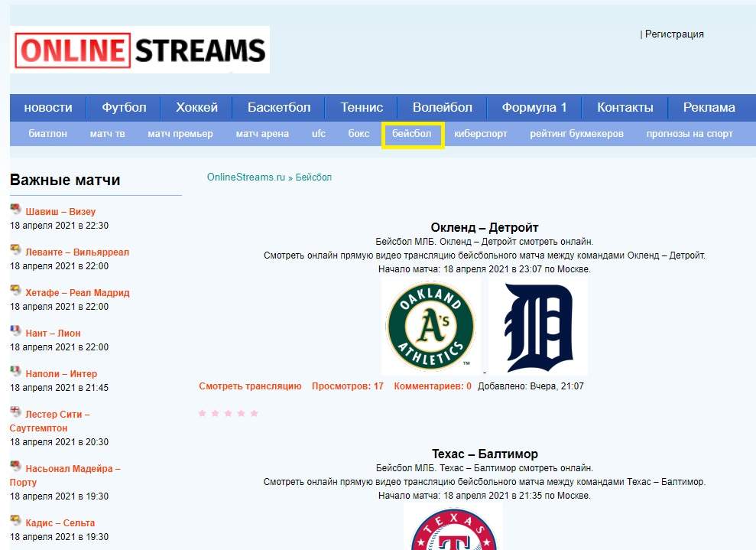The width and height of the screenshot is (756, 550).
Task: Click the Detroit Tigers team logo
Action: pyautogui.click(x=538, y=327)
